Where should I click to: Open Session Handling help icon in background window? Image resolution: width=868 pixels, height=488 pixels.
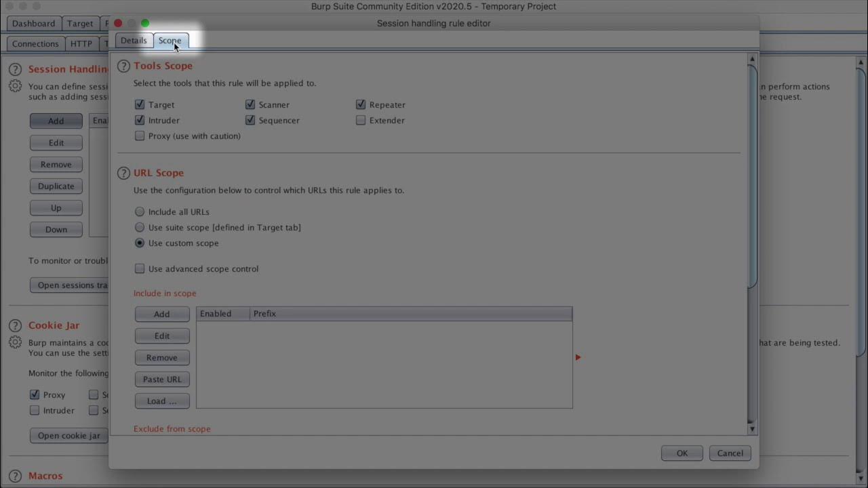pyautogui.click(x=15, y=69)
